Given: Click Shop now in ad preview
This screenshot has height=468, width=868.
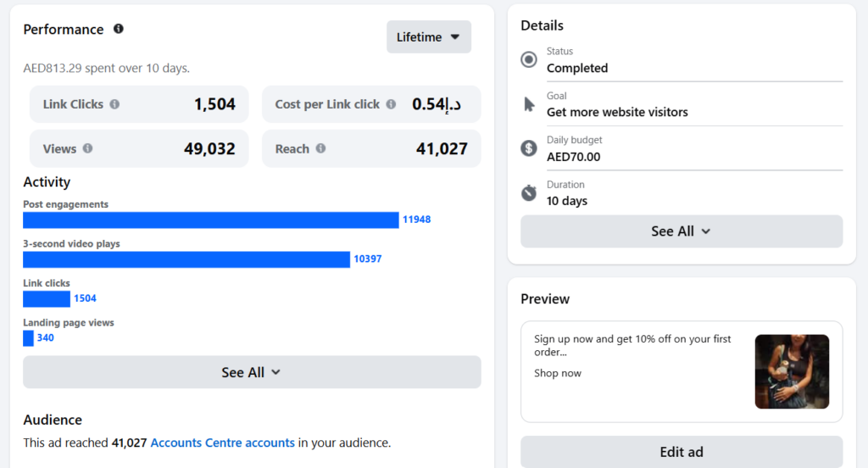Looking at the screenshot, I should pos(558,373).
